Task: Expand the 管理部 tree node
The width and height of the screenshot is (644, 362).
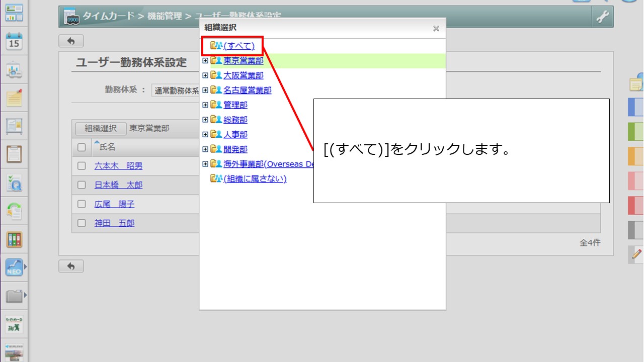Action: (x=205, y=105)
